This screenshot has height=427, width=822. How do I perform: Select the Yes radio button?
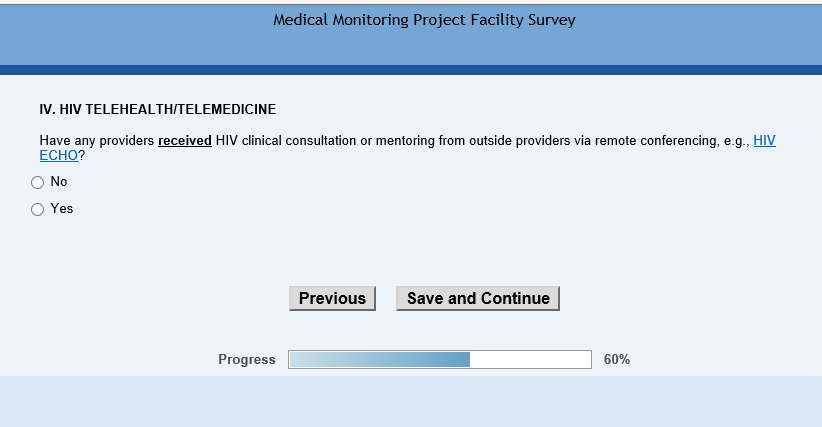coord(38,210)
